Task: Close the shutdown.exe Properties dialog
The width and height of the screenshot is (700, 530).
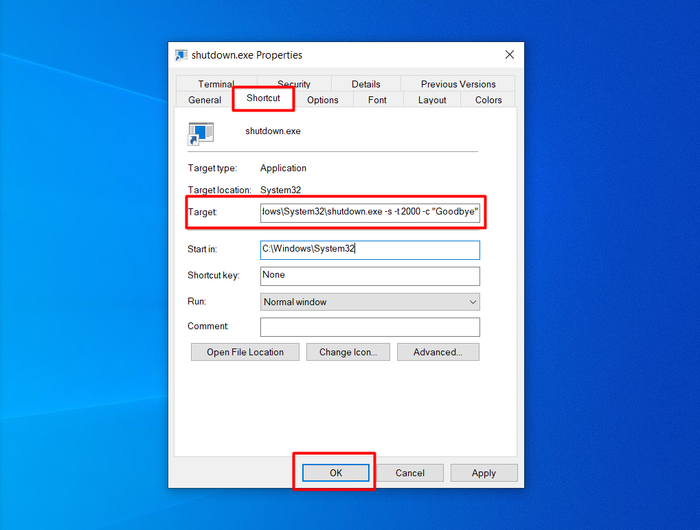Action: point(509,54)
